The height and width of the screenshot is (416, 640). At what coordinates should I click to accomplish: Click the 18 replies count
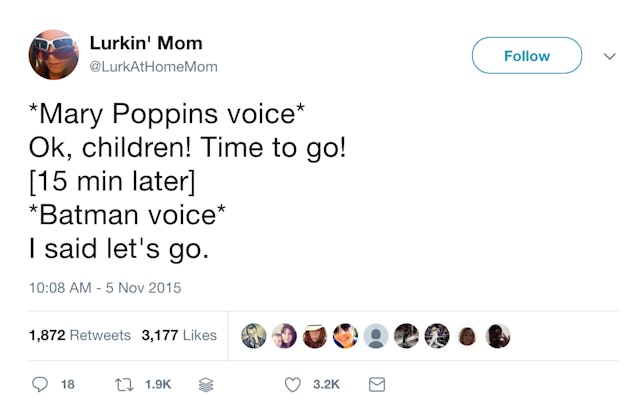[68, 384]
